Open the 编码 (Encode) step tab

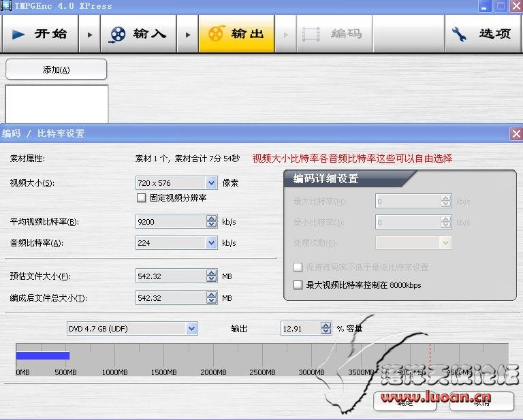point(334,34)
